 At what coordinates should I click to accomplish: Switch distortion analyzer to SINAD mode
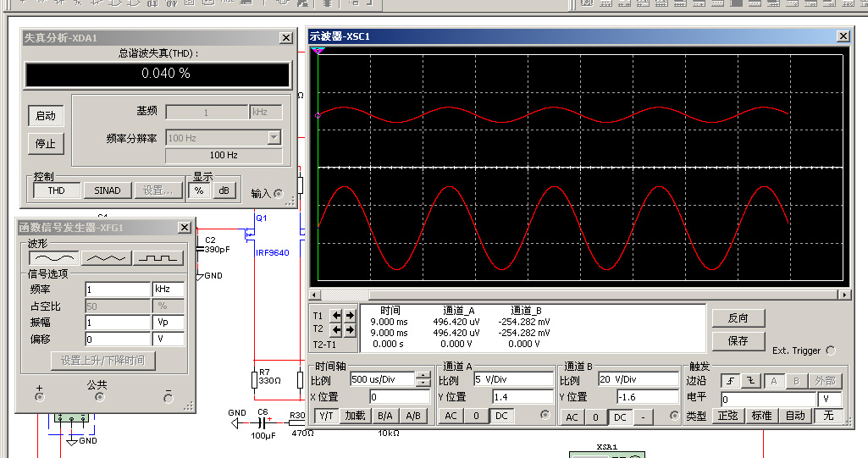(108, 190)
